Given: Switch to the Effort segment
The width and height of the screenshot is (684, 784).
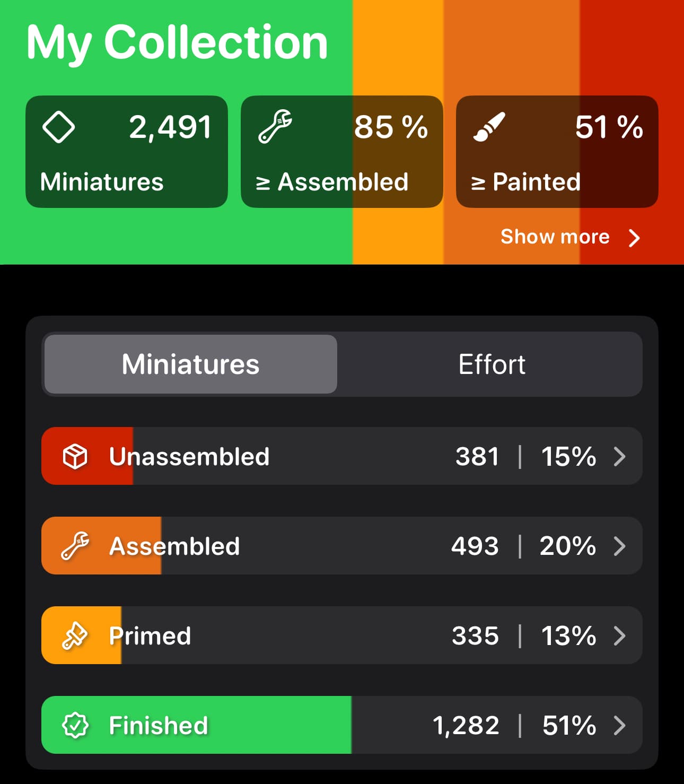Looking at the screenshot, I should (492, 364).
